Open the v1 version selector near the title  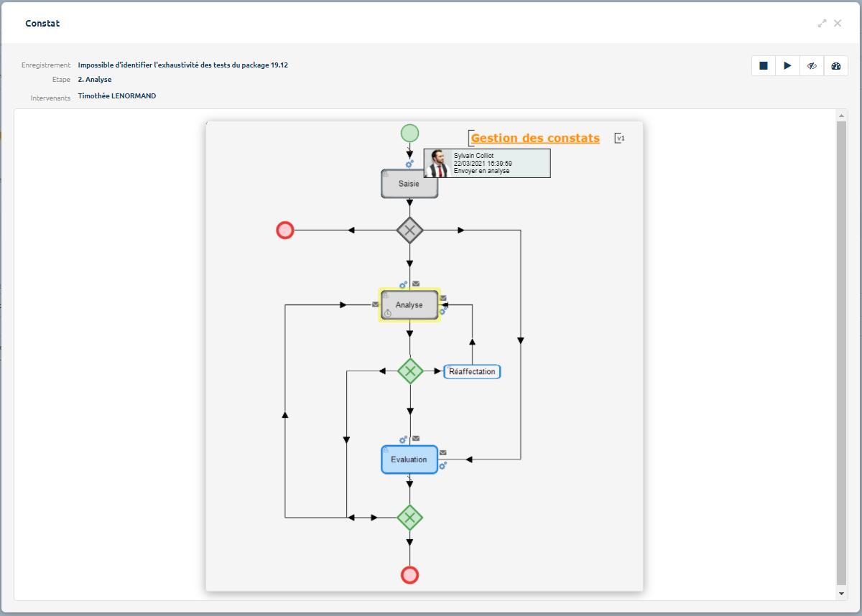point(618,138)
